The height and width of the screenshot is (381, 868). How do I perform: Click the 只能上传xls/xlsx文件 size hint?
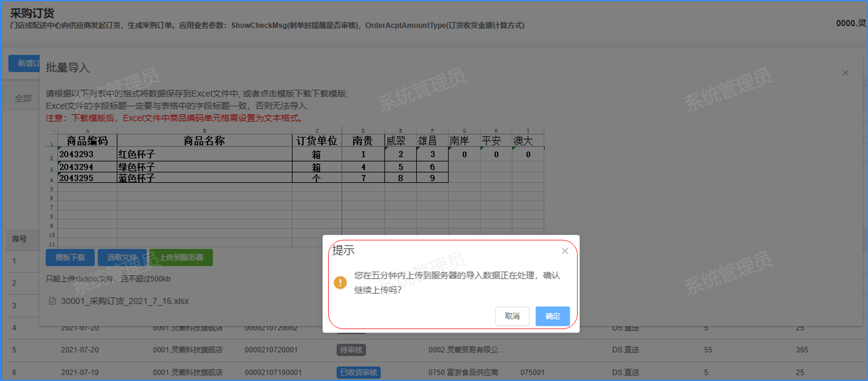tap(108, 279)
